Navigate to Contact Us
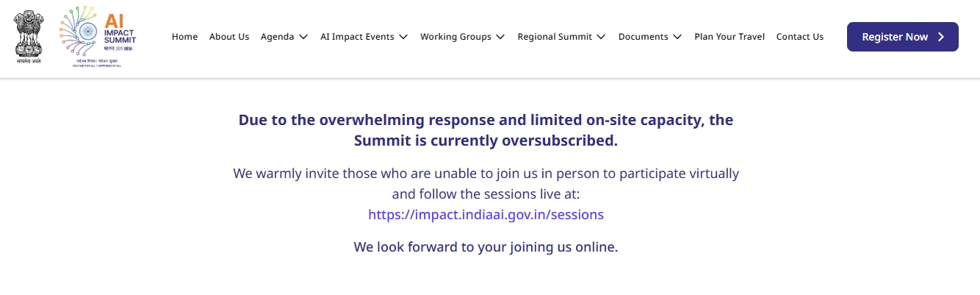Viewport: 980px width, 295px height. (800, 37)
